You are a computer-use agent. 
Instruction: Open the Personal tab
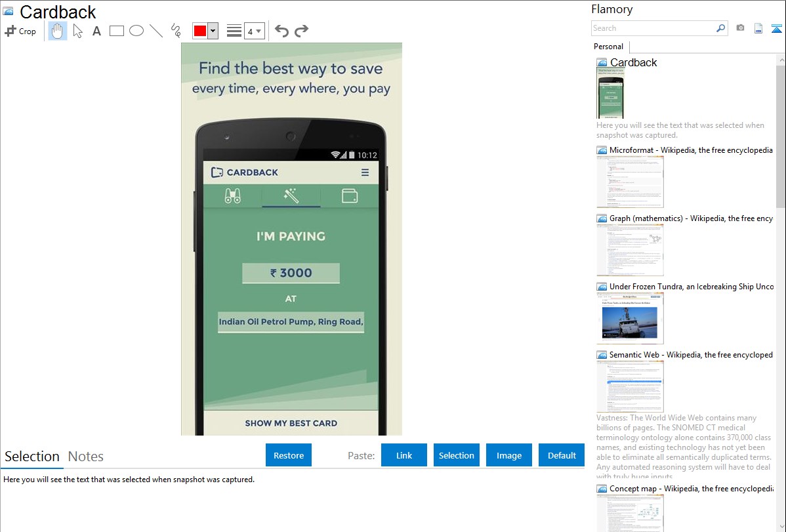pyautogui.click(x=609, y=47)
